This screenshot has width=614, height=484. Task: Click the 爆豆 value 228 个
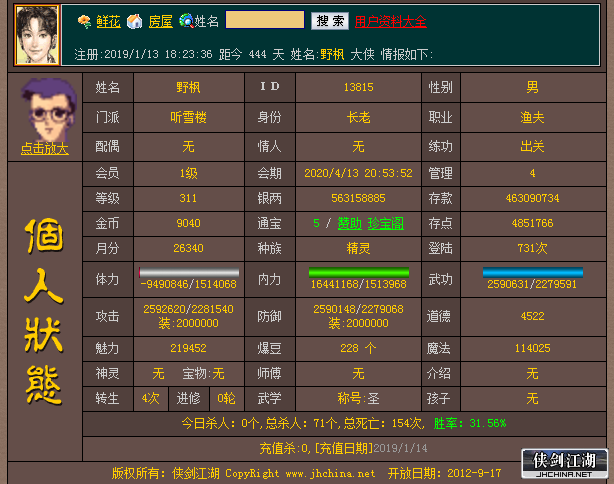click(358, 349)
